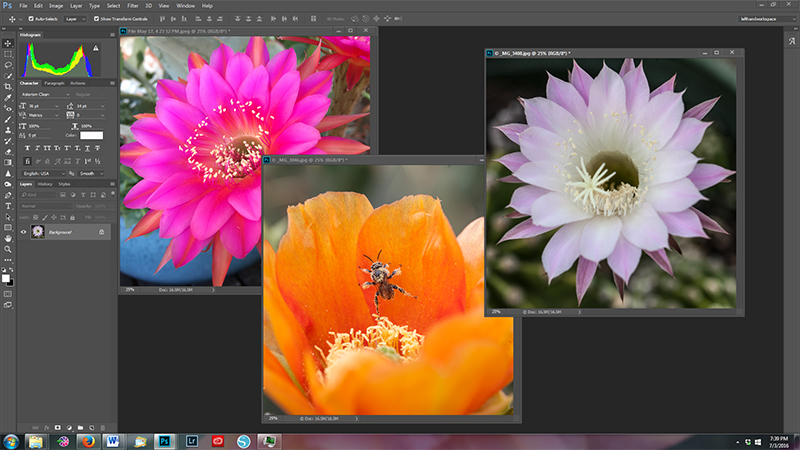This screenshot has height=450, width=800.
Task: Enable Show Transform Controls checkbox
Action: (94, 18)
